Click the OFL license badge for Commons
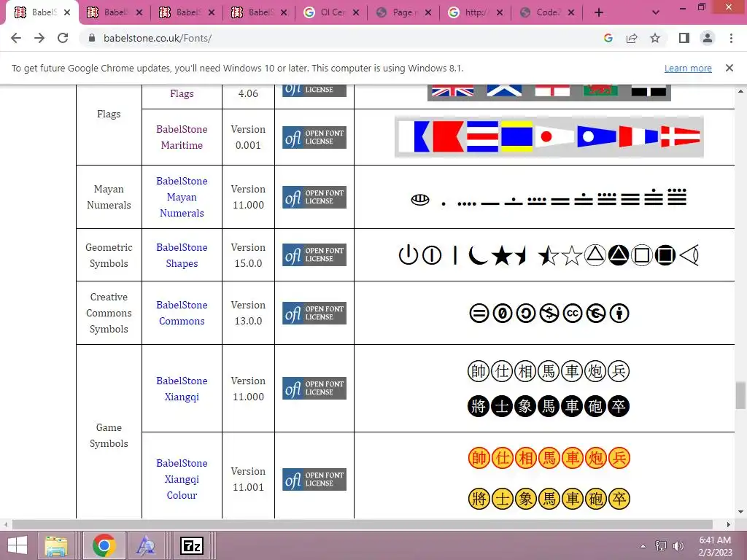 [314, 313]
